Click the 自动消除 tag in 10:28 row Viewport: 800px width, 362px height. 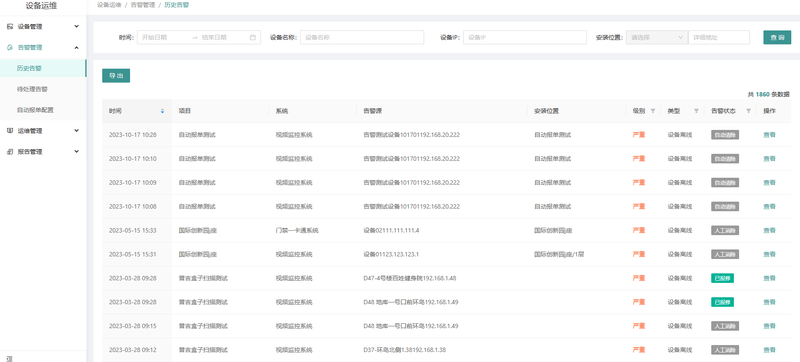pos(725,135)
